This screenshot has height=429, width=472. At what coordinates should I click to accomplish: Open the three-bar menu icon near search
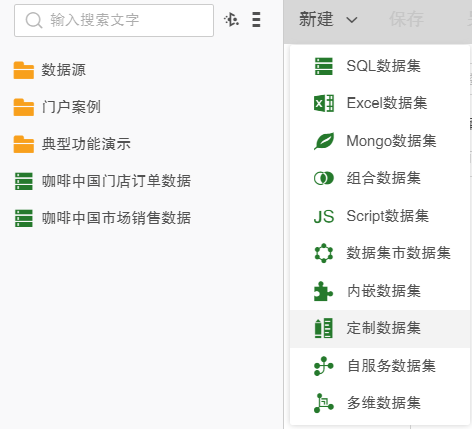[x=256, y=20]
